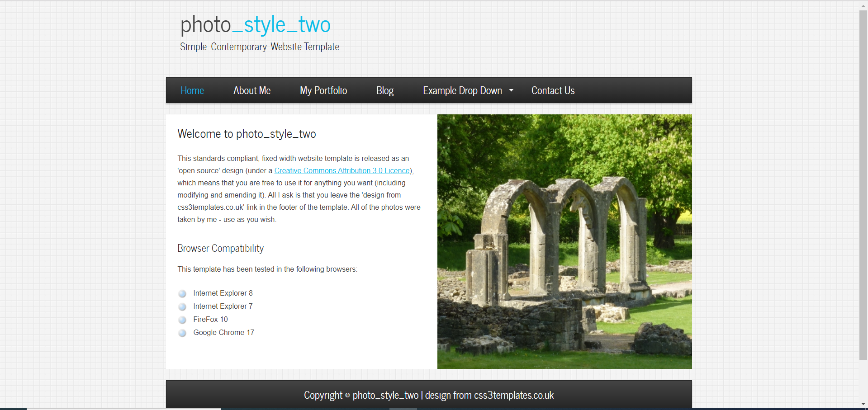
Task: Click the scrollbar down arrow
Action: (863, 404)
